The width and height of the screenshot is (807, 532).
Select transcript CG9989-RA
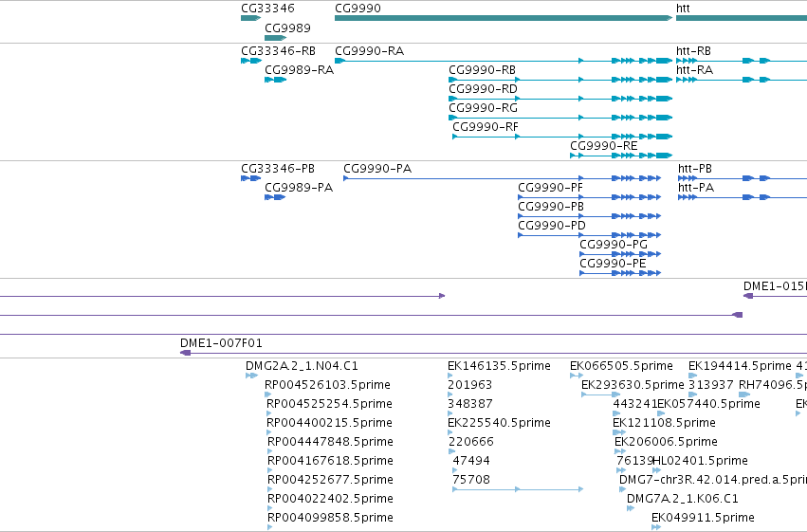click(275, 80)
